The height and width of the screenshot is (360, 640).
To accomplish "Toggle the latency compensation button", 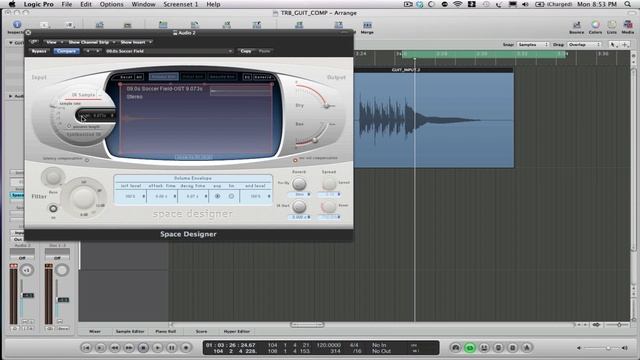I will pos(87,160).
